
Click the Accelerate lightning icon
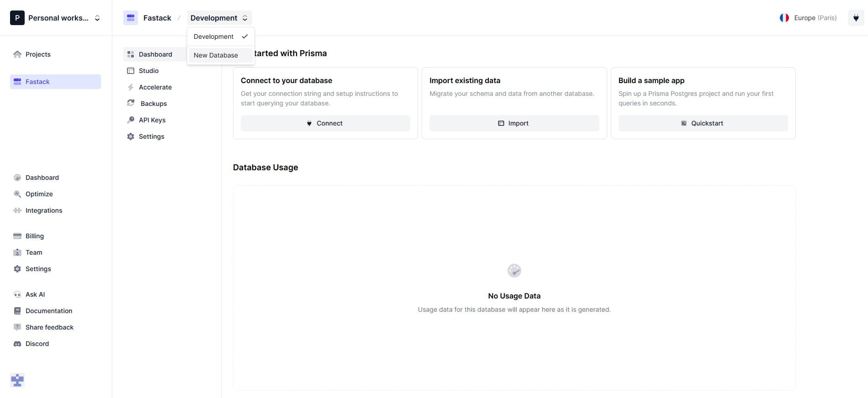coord(131,87)
